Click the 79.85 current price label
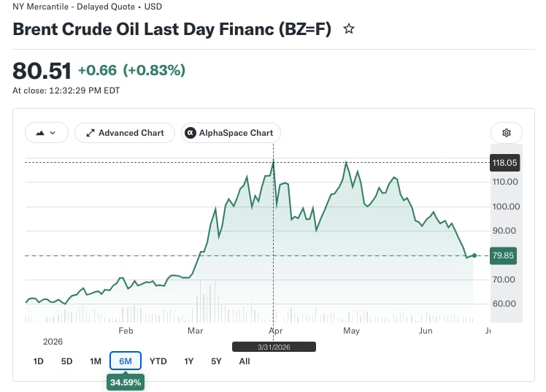Image resolution: width=546 pixels, height=392 pixels. 503,255
